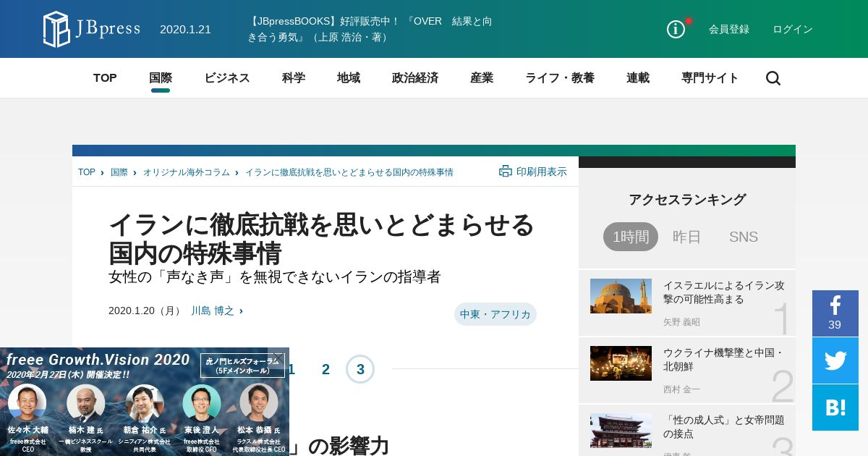Image resolution: width=868 pixels, height=456 pixels.
Task: Go to TOP breadcrumb
Action: [87, 172]
